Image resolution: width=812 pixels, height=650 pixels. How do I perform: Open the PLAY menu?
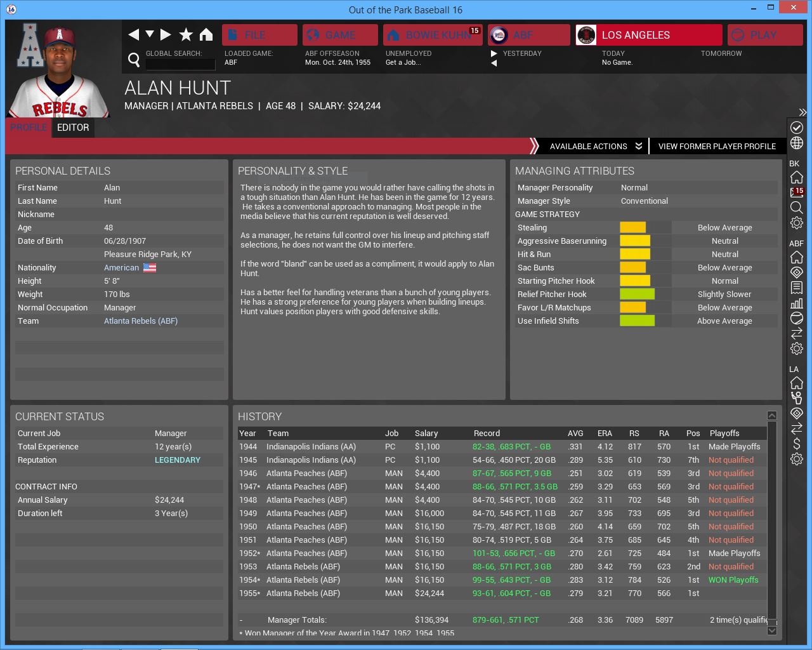point(765,35)
